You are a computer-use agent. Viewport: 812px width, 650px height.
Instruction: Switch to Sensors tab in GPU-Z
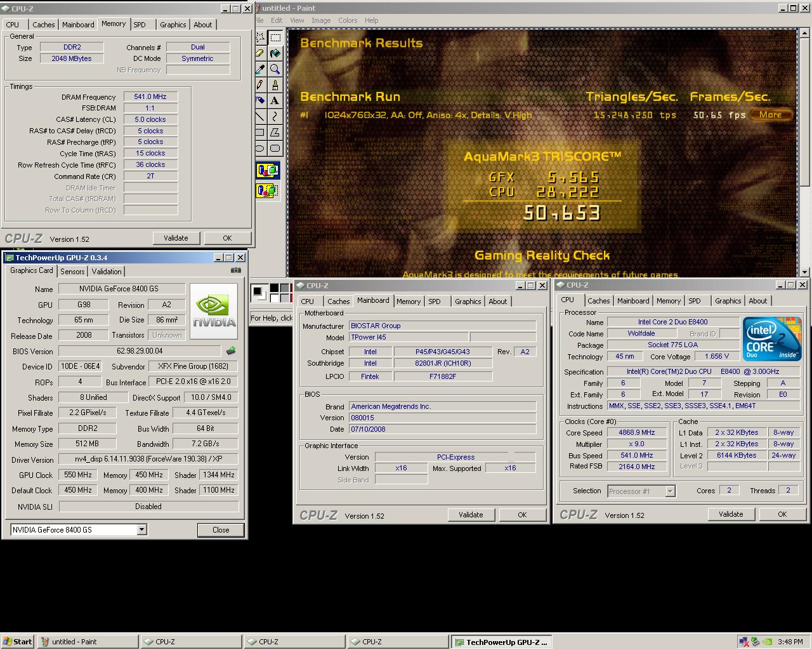click(72, 272)
